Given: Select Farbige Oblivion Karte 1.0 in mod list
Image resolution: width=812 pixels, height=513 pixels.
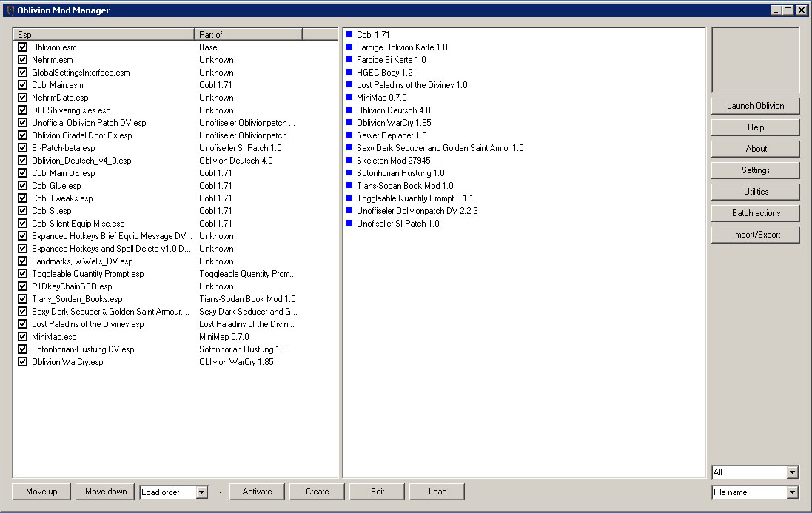Looking at the screenshot, I should [401, 47].
